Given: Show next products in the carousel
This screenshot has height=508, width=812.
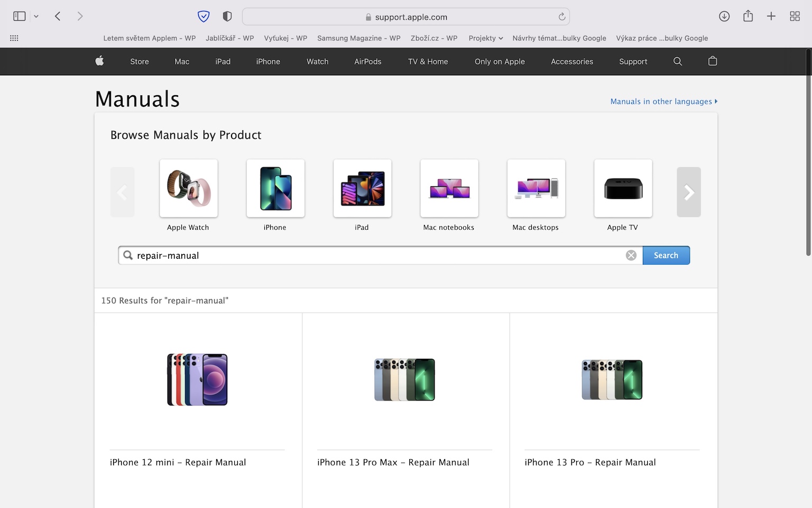Looking at the screenshot, I should 689,192.
